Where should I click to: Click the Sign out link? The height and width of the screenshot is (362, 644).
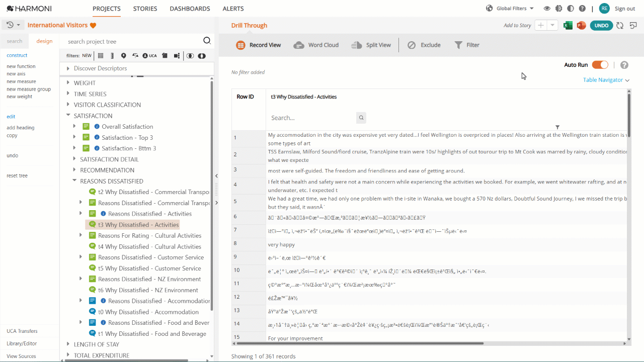[625, 9]
